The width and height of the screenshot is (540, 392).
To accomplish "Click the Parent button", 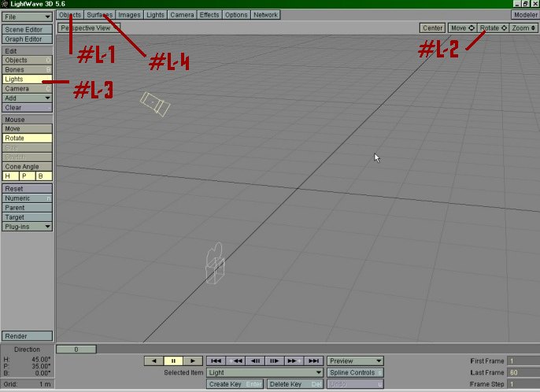I will pyautogui.click(x=28, y=208).
